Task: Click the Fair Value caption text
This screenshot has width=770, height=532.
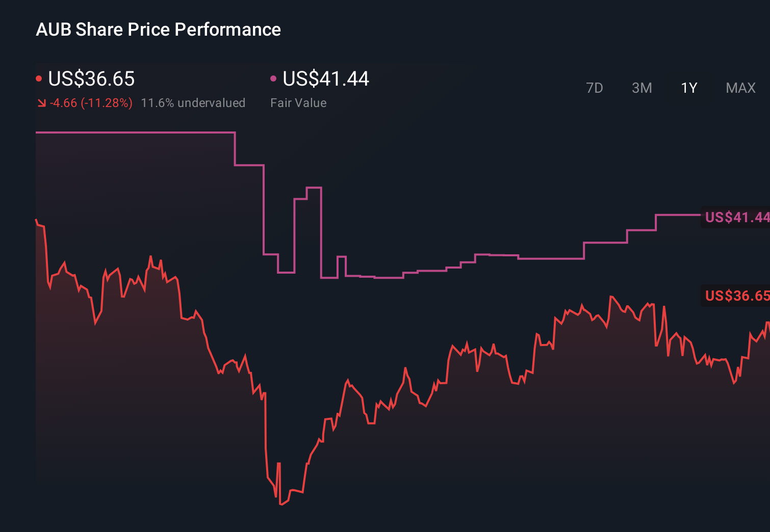Action: [x=298, y=103]
